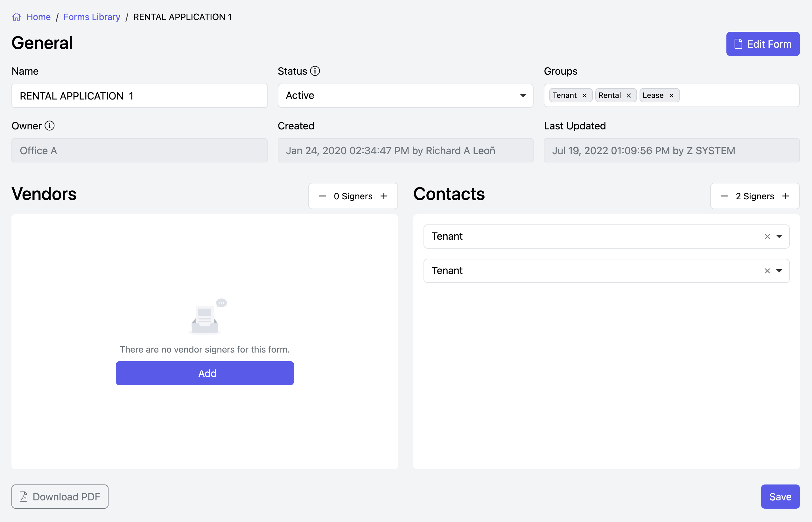Expand the second Tenant signer dropdown
Image resolution: width=812 pixels, height=522 pixels.
[779, 271]
